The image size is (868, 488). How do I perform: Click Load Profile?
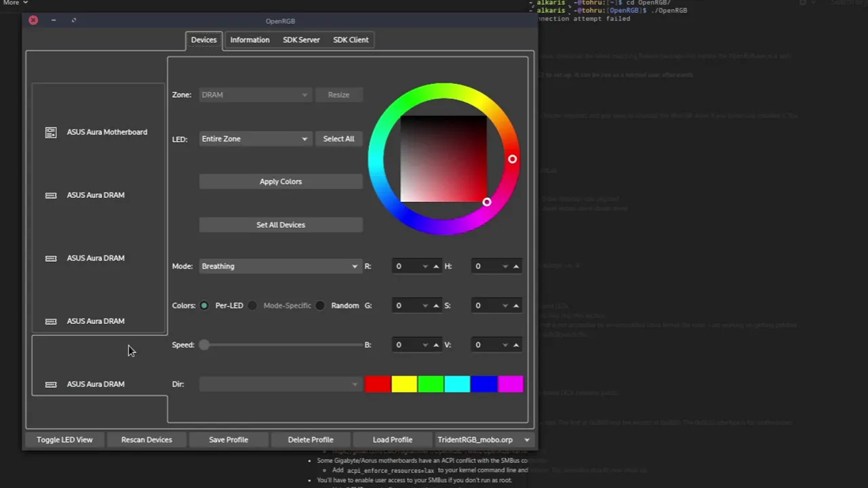pyautogui.click(x=393, y=440)
